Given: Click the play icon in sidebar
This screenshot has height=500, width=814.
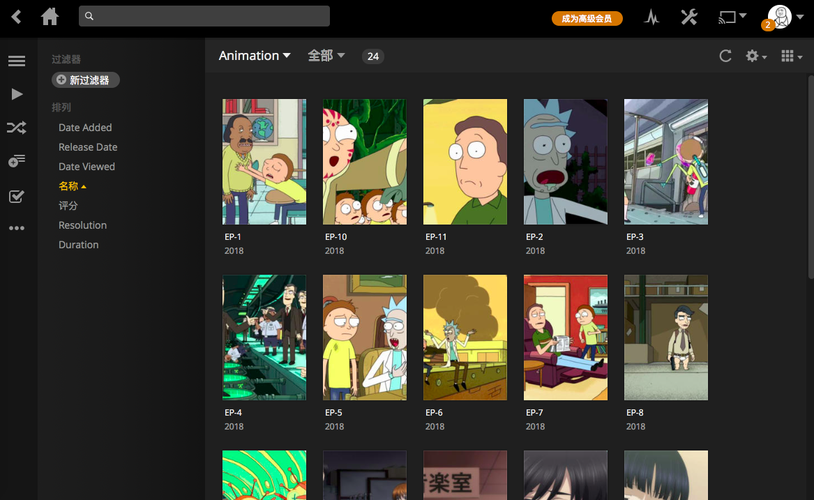Looking at the screenshot, I should tap(16, 94).
